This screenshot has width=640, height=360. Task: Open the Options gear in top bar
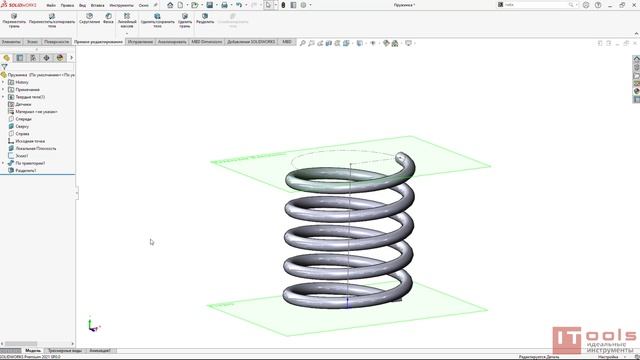coord(303,5)
